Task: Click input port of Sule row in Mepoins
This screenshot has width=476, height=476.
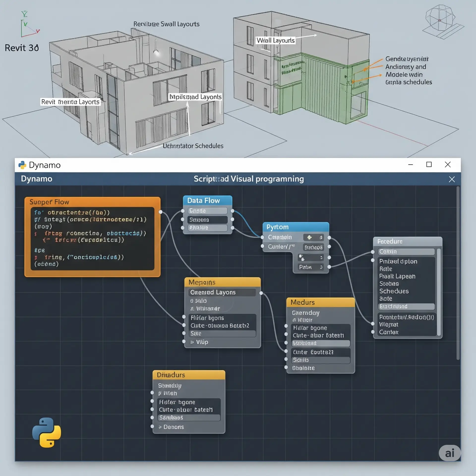Action: tap(184, 333)
